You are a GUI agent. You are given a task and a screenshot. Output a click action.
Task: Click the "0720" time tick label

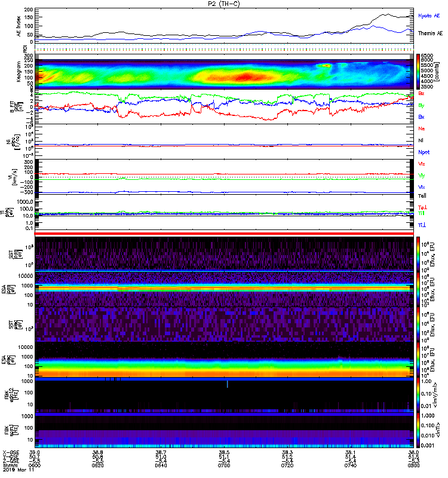tap(287, 465)
